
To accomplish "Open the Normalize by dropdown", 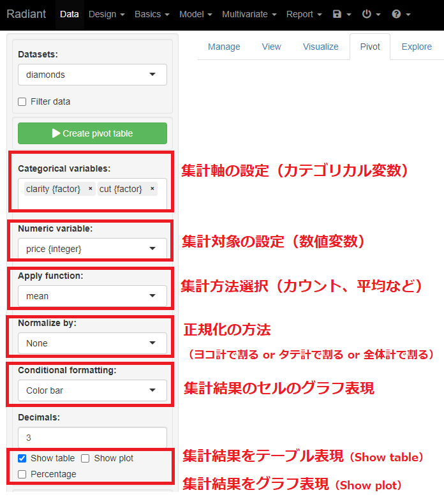I will (93, 343).
